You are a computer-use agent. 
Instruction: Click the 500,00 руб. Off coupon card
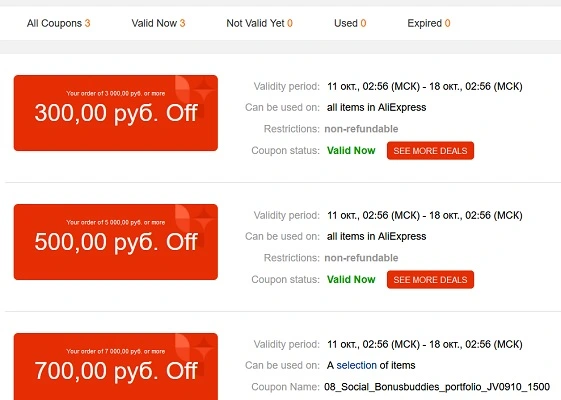tap(116, 242)
